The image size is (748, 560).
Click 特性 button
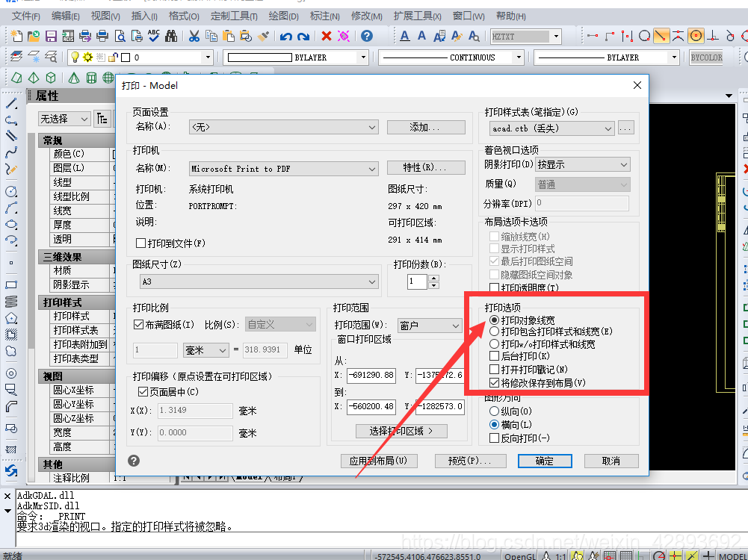pos(426,168)
